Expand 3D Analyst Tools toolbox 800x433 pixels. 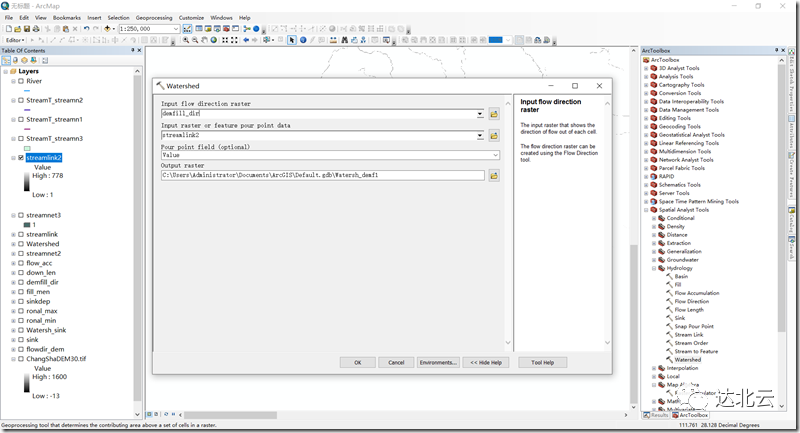(x=646, y=68)
